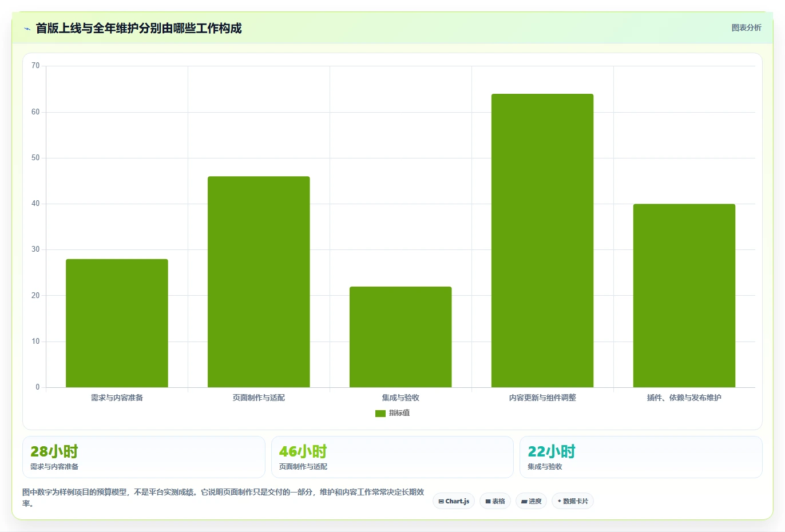Screen dimensions: 785x532
Task: Click the icon inside the 表格 chip
Action: point(488,502)
